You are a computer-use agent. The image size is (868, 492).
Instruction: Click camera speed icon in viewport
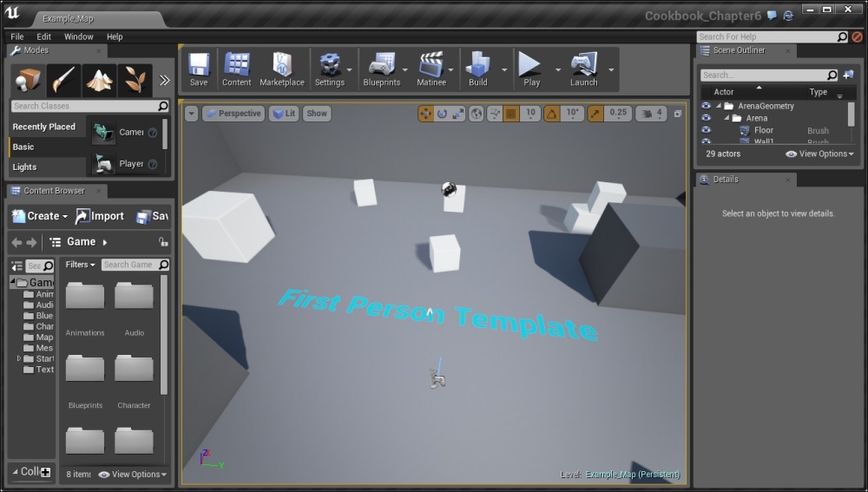click(x=646, y=114)
